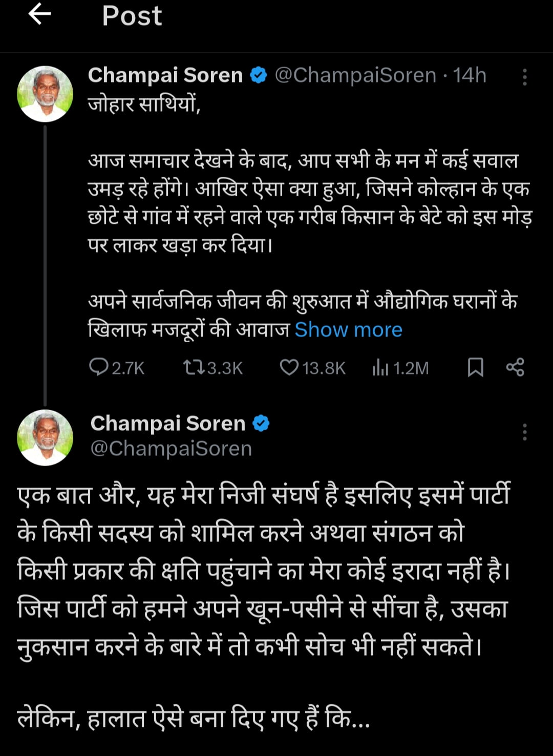Repost the first Champai Soren post
Screen dimensions: 553x756
click(194, 367)
